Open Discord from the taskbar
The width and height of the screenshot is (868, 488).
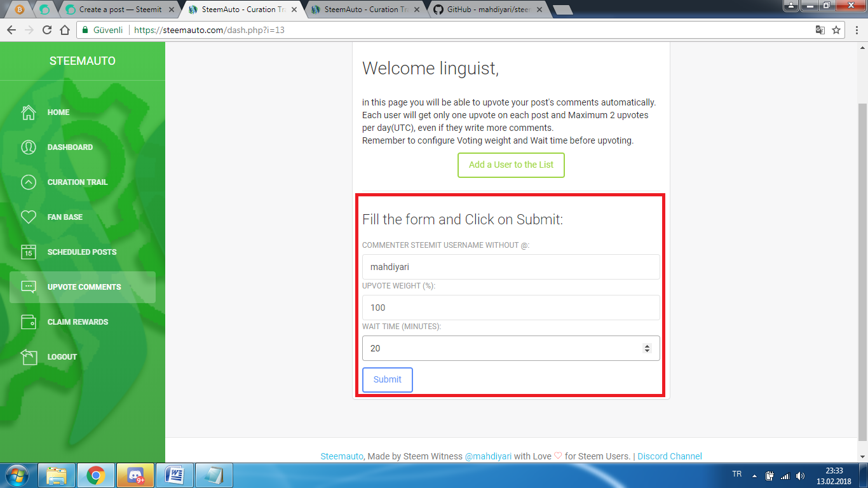(135, 475)
